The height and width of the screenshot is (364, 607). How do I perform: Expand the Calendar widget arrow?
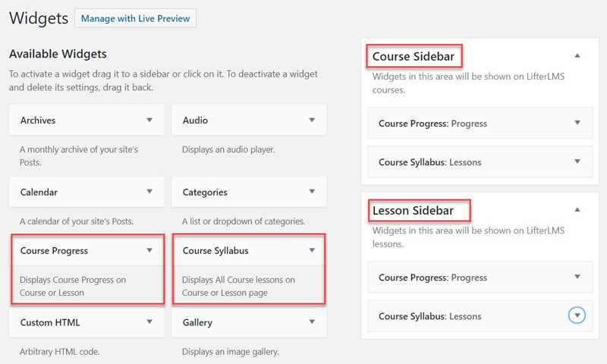pos(149,192)
